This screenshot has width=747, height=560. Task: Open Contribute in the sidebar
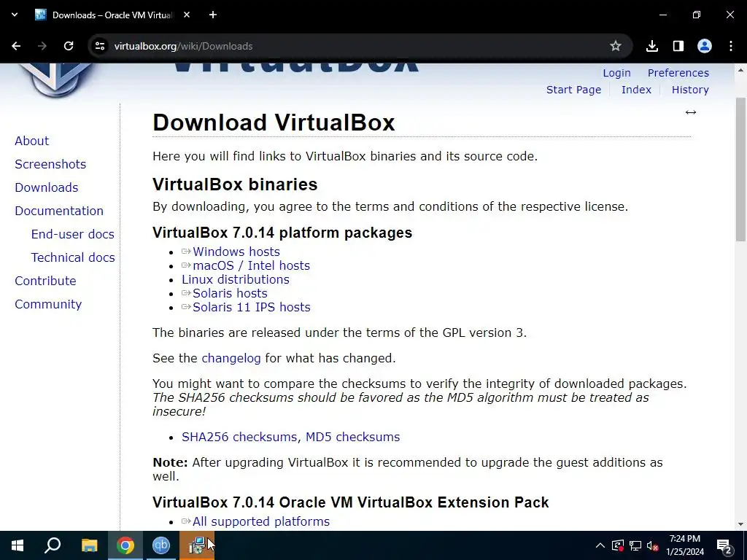tap(45, 281)
